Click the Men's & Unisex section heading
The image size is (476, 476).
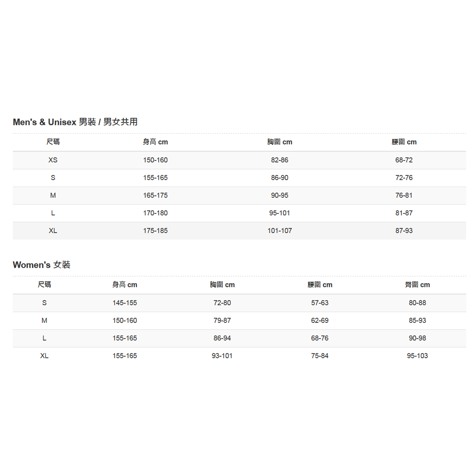coord(75,122)
